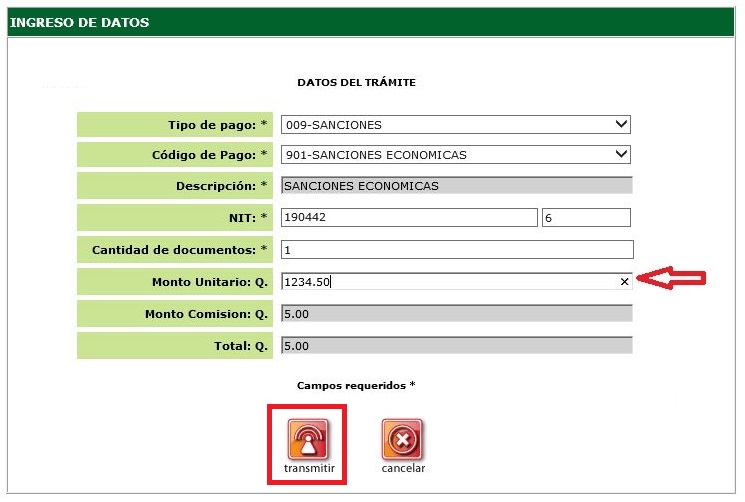Clear Monto Unitario using the X icon
The height and width of the screenshot is (502, 745).
(624, 282)
